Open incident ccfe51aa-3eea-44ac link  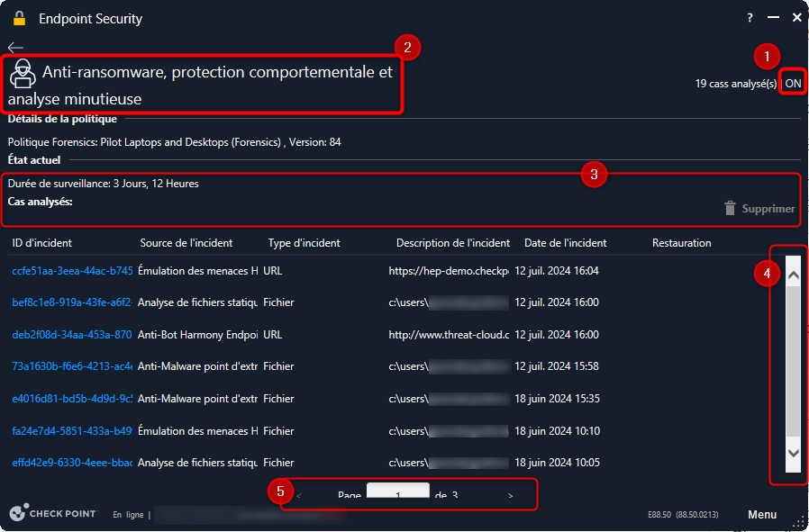tap(72, 270)
